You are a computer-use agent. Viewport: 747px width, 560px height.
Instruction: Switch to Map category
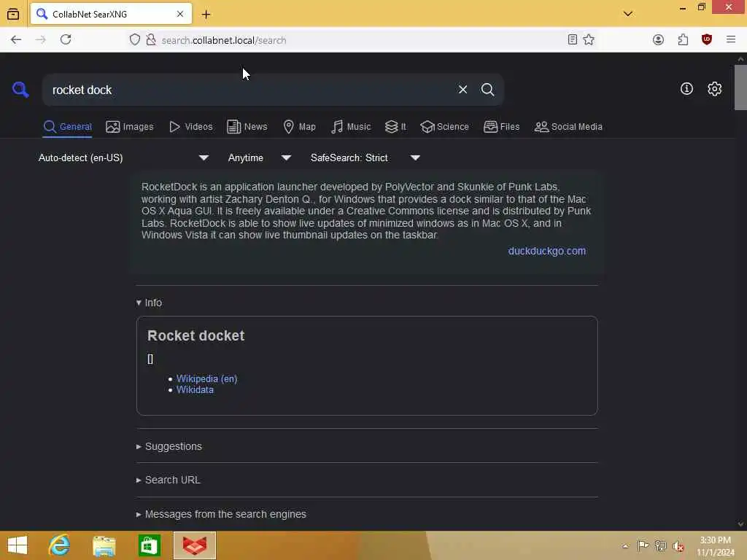[299, 127]
